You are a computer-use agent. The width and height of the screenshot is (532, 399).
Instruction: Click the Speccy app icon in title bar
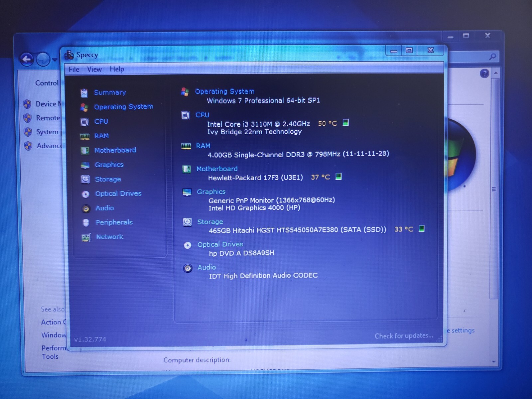[x=69, y=55]
